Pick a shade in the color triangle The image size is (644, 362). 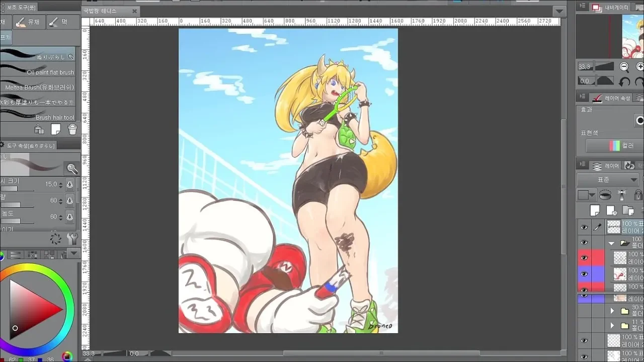(30, 308)
